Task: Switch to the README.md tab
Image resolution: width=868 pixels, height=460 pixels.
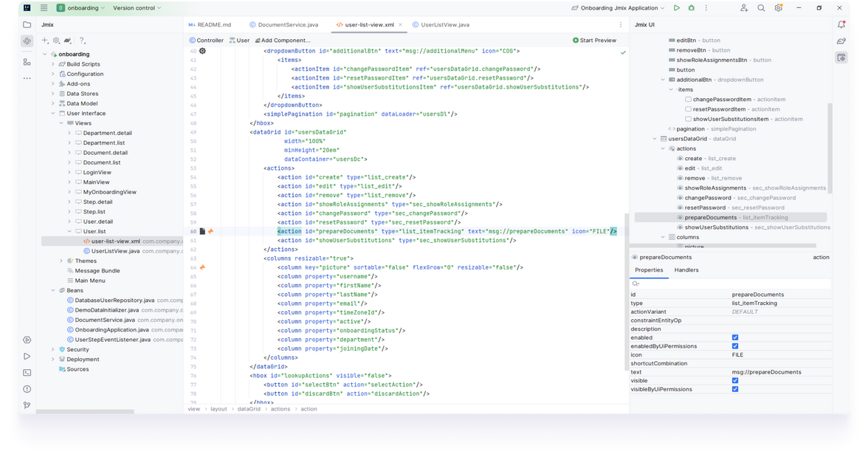Action: [x=210, y=25]
